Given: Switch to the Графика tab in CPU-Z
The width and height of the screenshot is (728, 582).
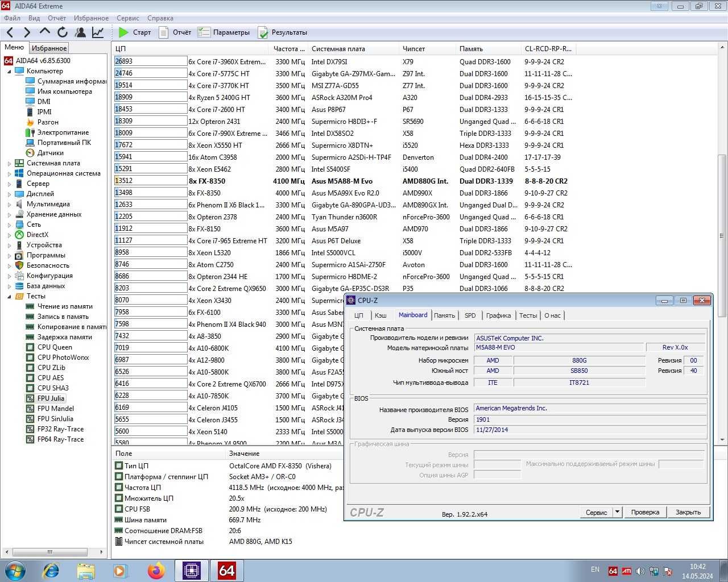Looking at the screenshot, I should tap(498, 315).
